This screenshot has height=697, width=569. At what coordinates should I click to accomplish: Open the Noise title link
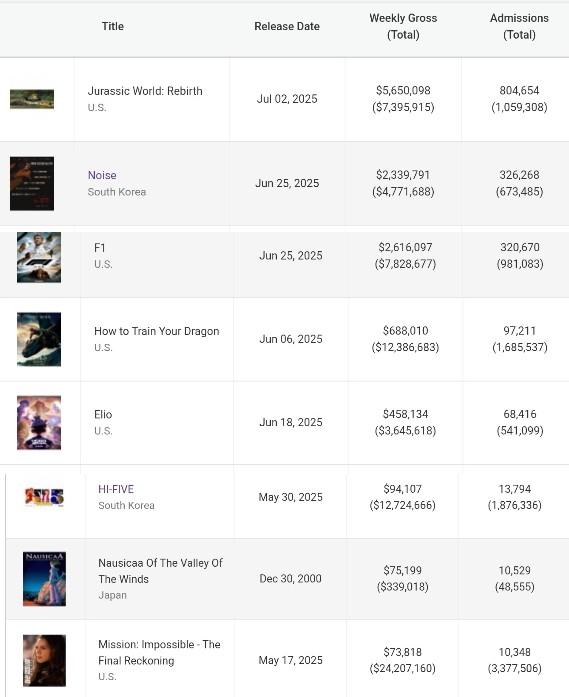tap(102, 175)
